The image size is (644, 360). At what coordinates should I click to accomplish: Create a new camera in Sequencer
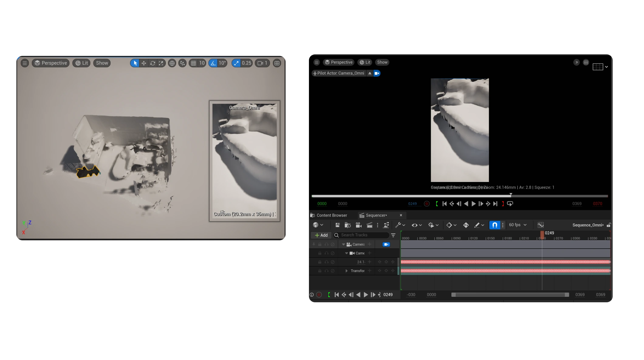[359, 225]
